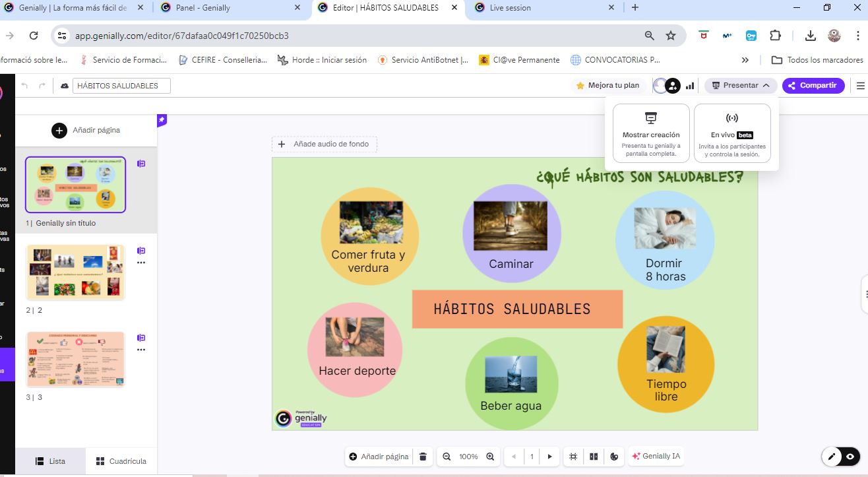Switch to preview mode with the eye toggle

[850, 457]
